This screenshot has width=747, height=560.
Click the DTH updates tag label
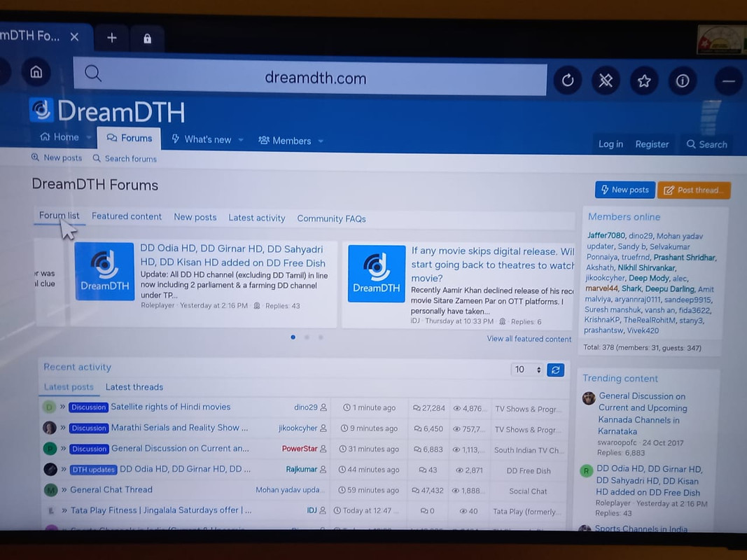coord(93,470)
